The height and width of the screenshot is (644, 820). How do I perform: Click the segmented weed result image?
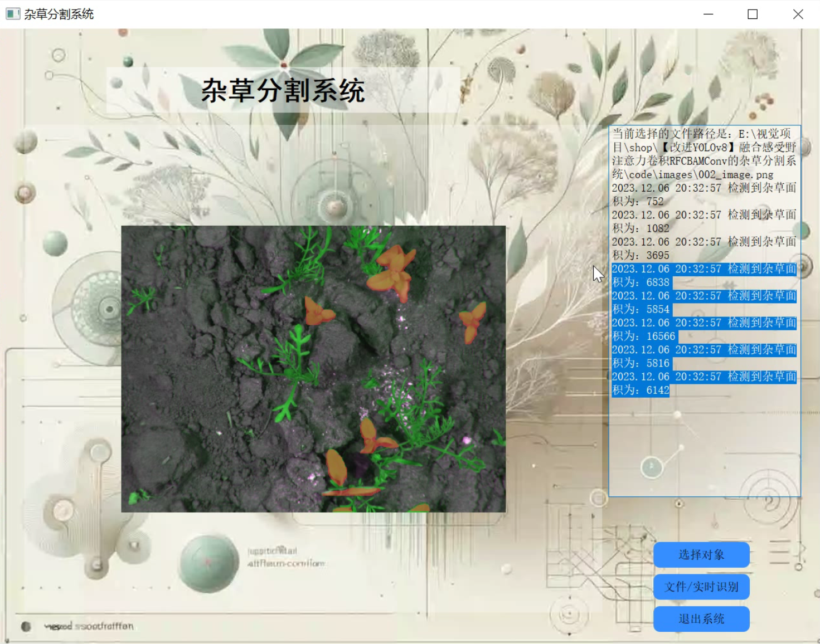pos(313,369)
